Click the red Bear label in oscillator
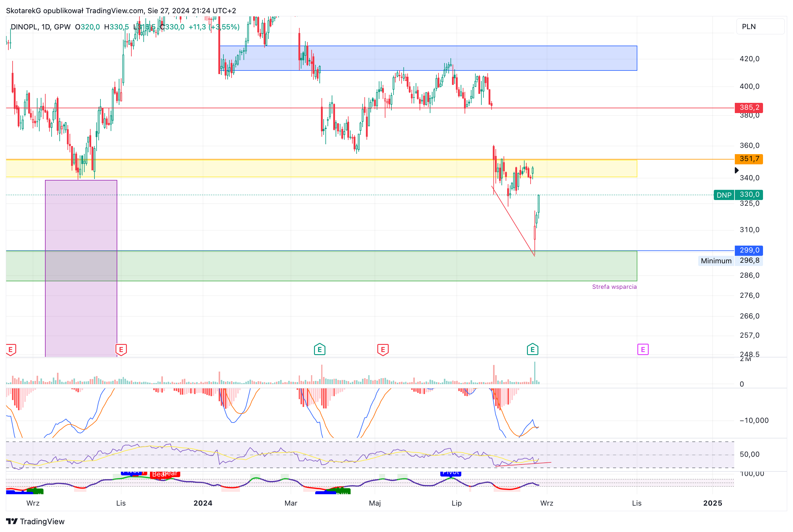Image resolution: width=793 pixels, height=532 pixels. 165,474
